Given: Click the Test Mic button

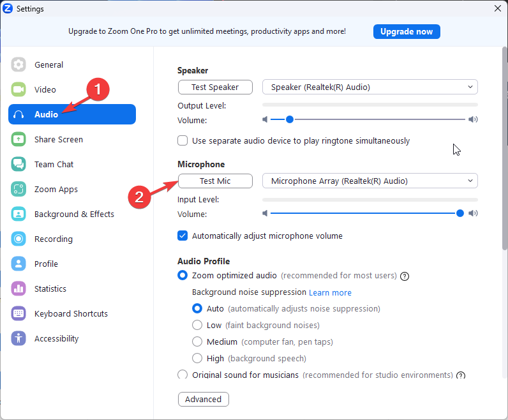Looking at the screenshot, I should [x=215, y=181].
